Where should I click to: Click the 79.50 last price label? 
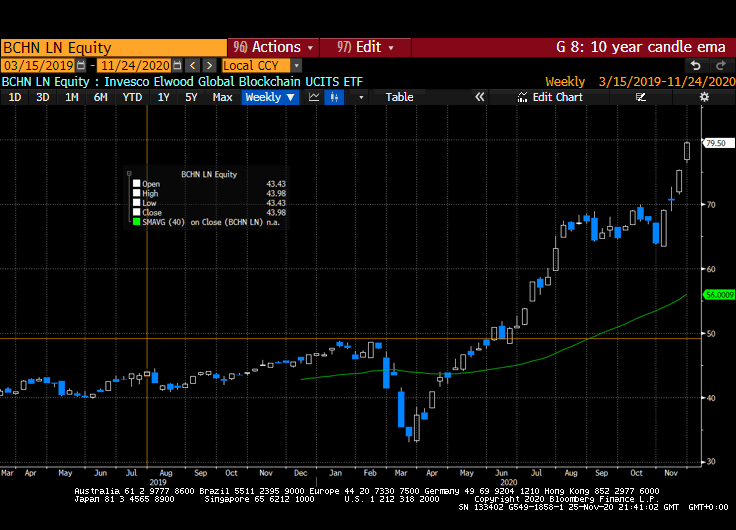click(x=718, y=143)
